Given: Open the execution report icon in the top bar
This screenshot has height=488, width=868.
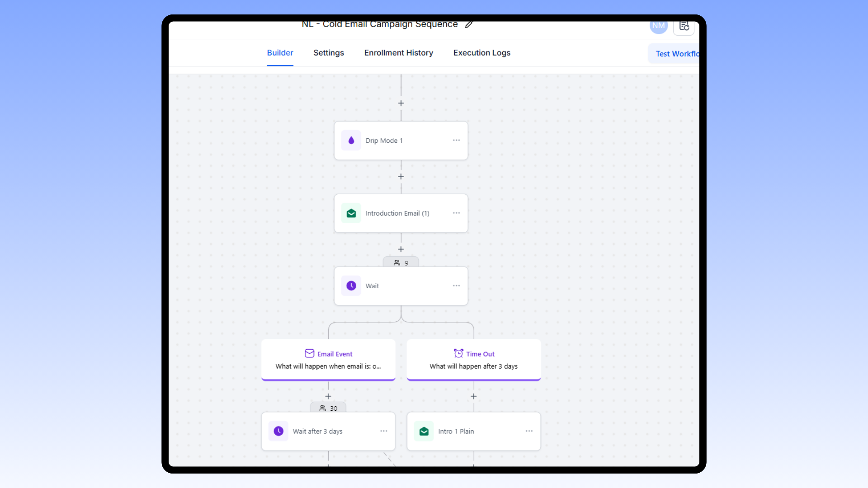Looking at the screenshot, I should coord(684,26).
